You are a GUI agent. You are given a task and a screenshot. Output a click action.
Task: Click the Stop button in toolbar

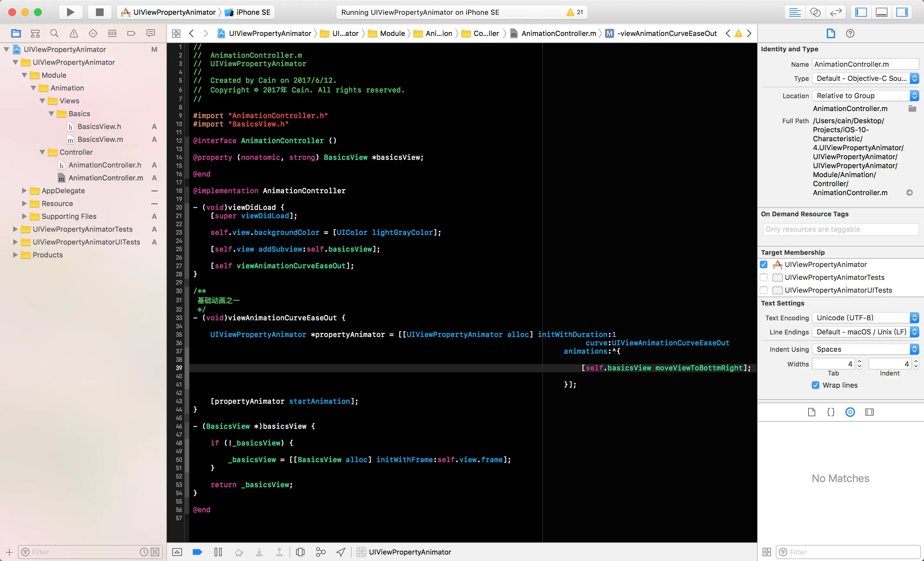99,12
